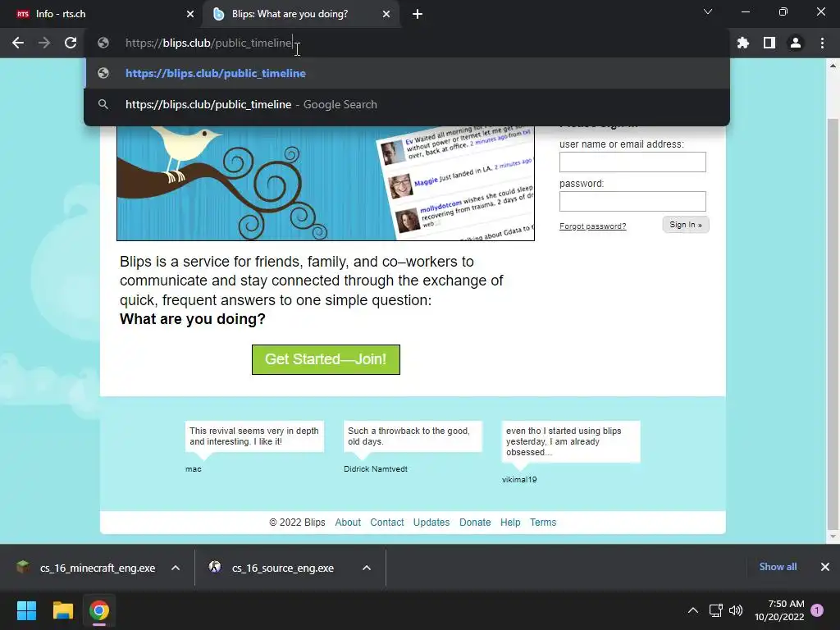This screenshot has width=840, height=630.
Task: Click the browser forward arrow
Action: pos(44,43)
